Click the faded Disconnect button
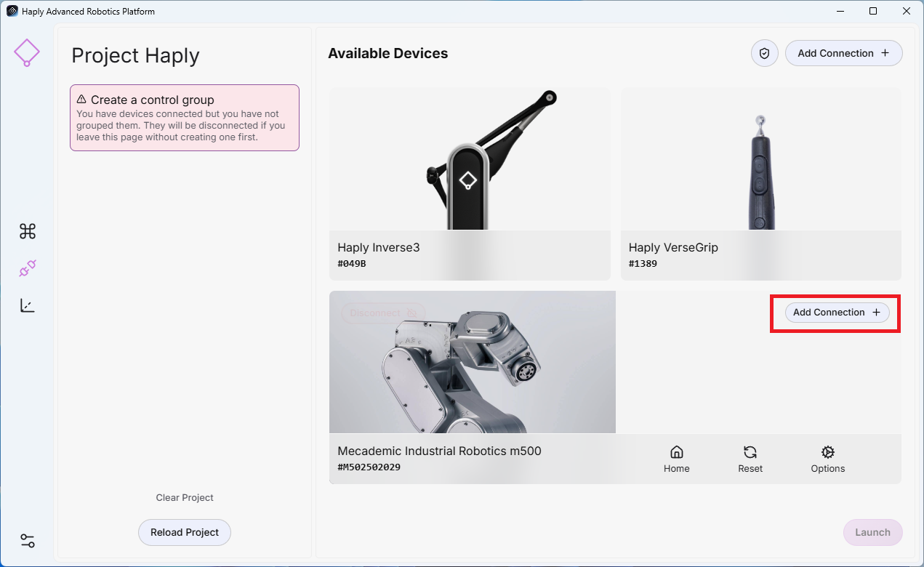924x567 pixels. 383,313
